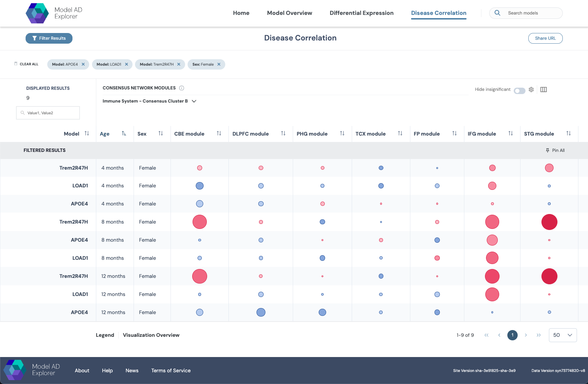This screenshot has height=384, width=588.
Task: Open the Legend link
Action: [x=105, y=335]
